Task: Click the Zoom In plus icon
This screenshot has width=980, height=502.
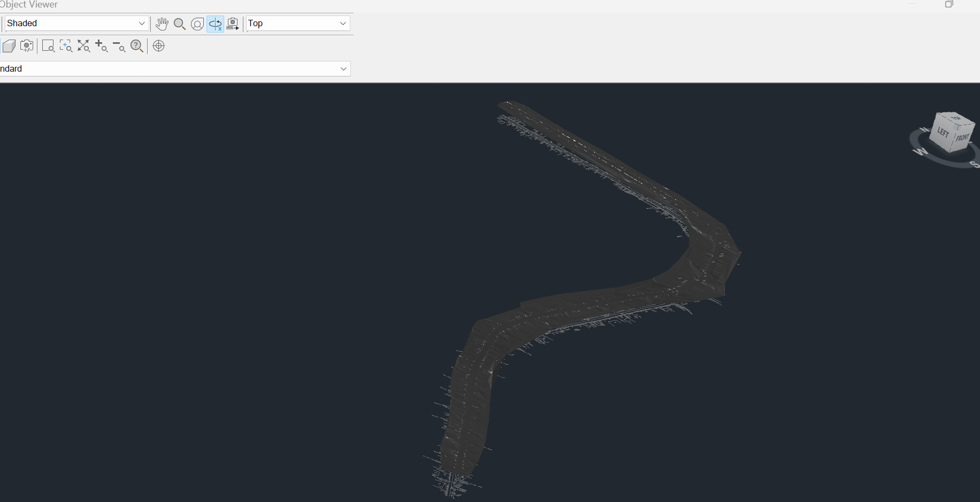Action: tap(101, 46)
